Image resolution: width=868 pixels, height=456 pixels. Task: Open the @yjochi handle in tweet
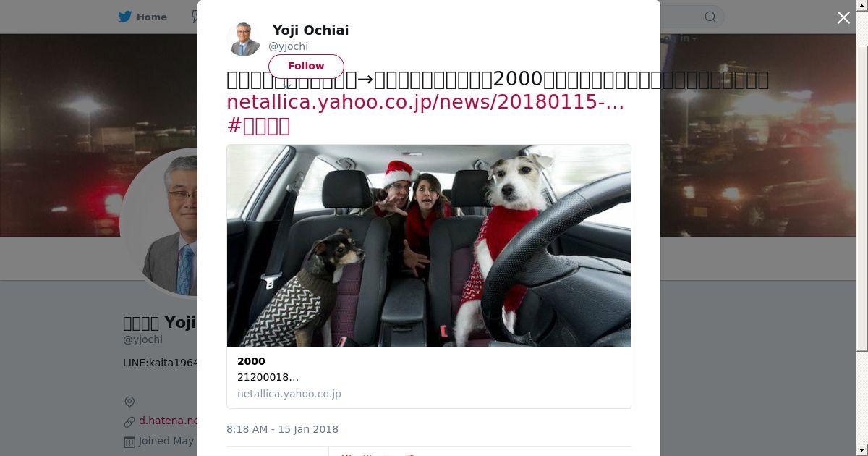coord(288,46)
